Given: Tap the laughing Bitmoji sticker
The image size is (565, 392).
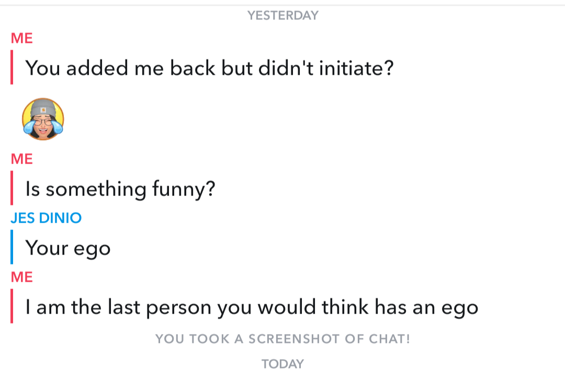Looking at the screenshot, I should (44, 119).
